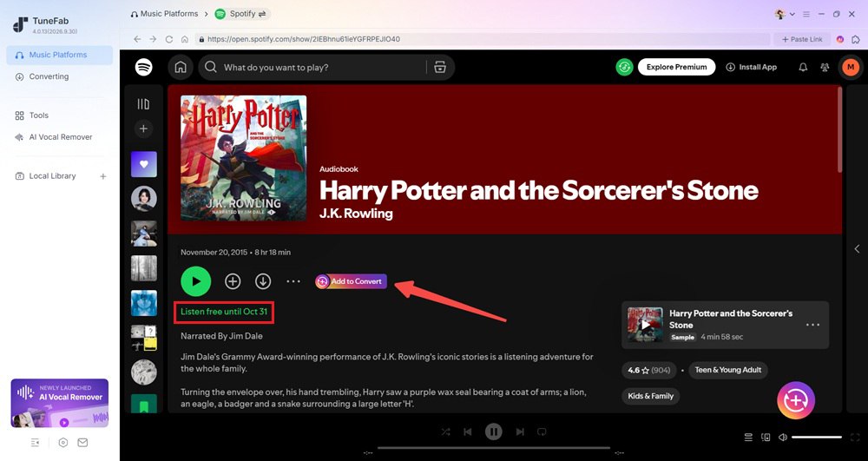Add a folder to Local Library
Viewport: 868px width, 461px height.
[x=103, y=176]
